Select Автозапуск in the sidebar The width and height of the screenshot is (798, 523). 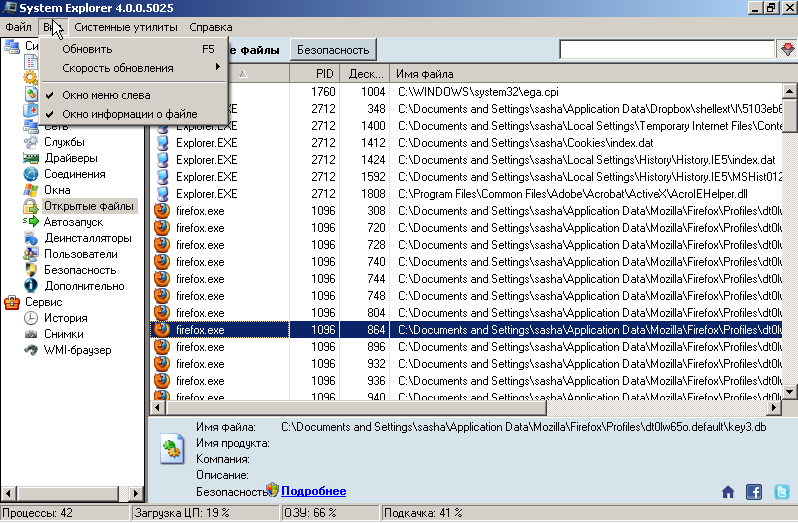click(73, 222)
